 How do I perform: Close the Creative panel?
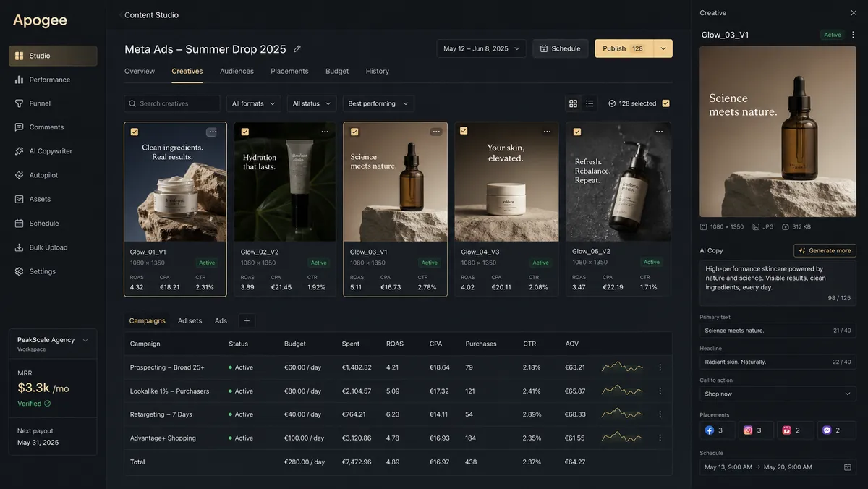(854, 13)
